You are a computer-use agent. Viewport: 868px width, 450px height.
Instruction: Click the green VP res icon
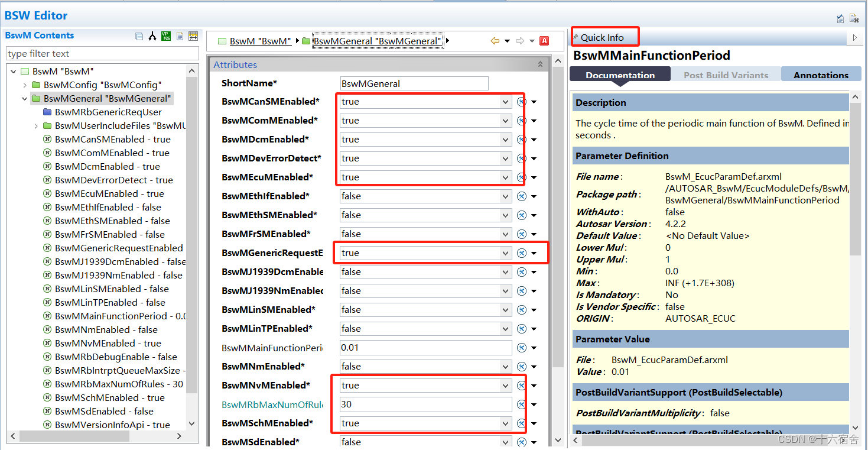point(166,36)
